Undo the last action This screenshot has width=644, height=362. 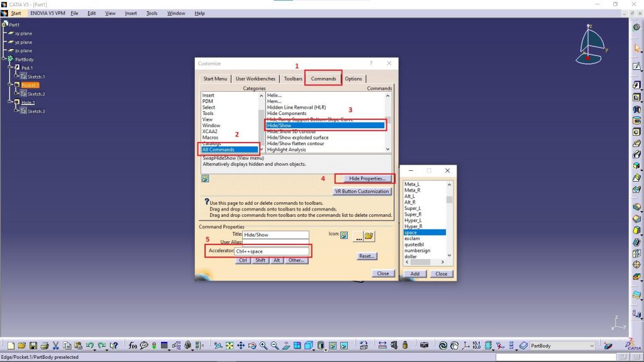click(x=89, y=346)
